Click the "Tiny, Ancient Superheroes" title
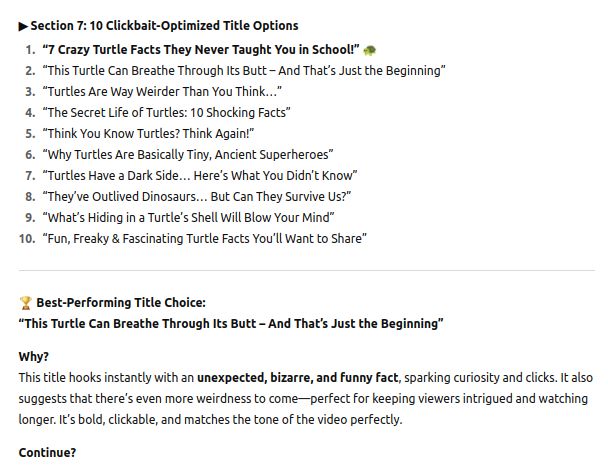608x474 pixels. click(187, 154)
